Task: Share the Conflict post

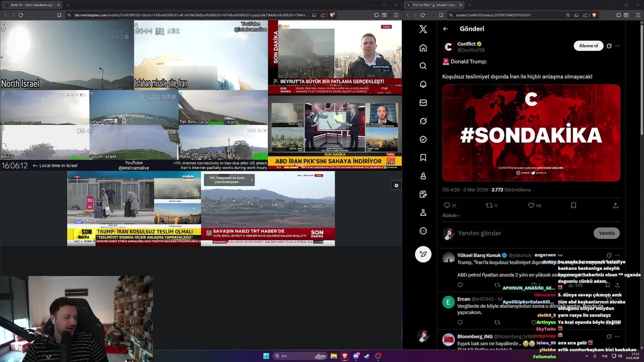Action: coord(615,206)
